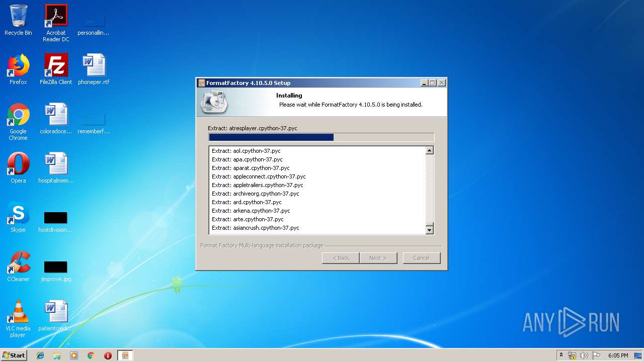Select the log line asiancrush.cpython-37.pyc
644x362 pixels.
pos(256,228)
